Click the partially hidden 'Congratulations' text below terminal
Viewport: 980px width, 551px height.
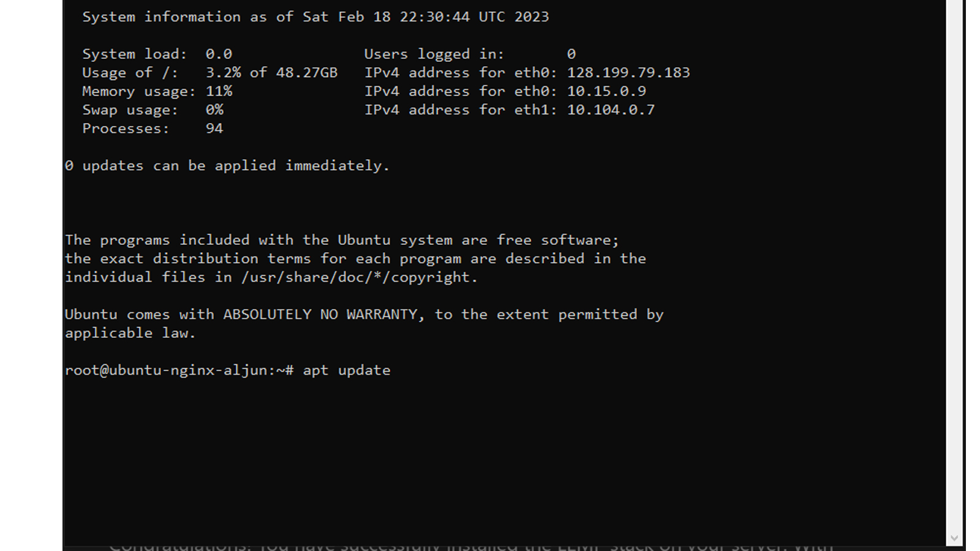coord(472,547)
